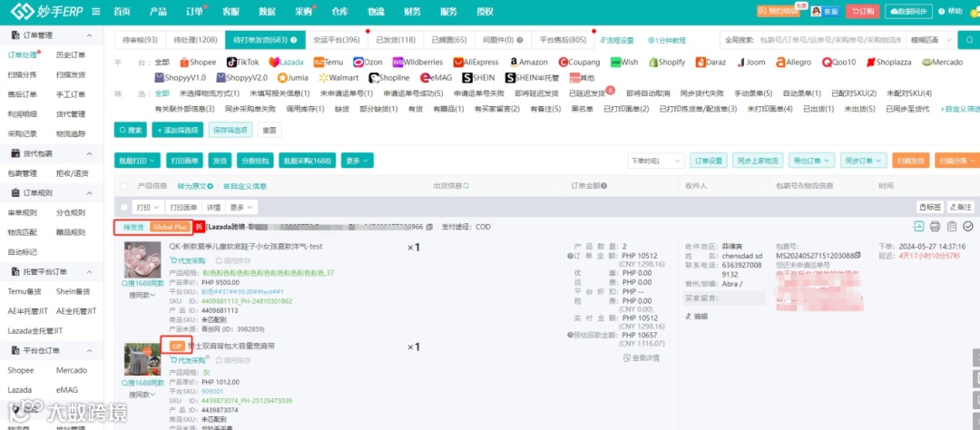Click the 搜索 filter button
This screenshot has height=430, width=980.
[x=131, y=130]
